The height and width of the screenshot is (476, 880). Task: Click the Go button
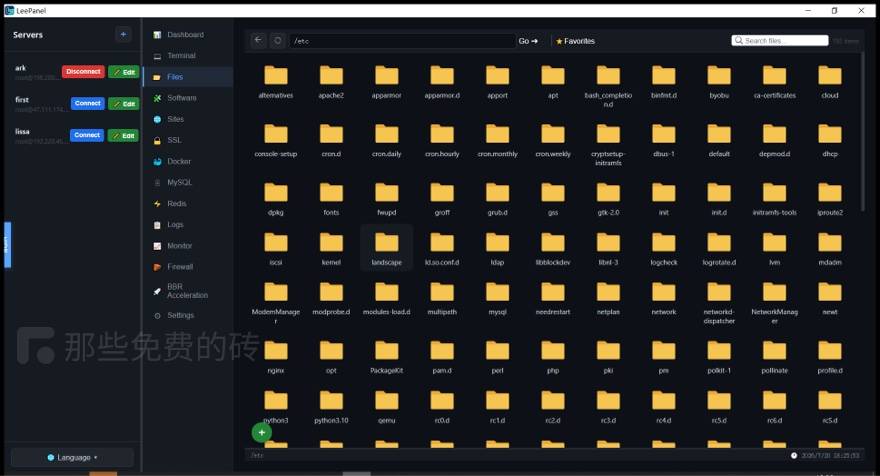[x=528, y=41]
